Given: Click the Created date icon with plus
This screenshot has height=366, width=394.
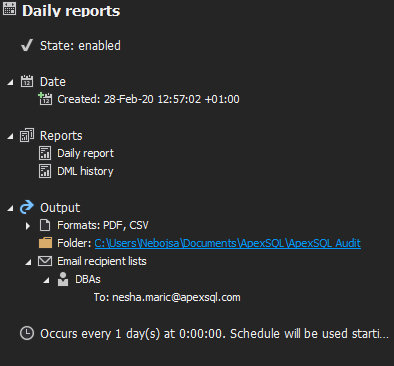Looking at the screenshot, I should [45, 99].
